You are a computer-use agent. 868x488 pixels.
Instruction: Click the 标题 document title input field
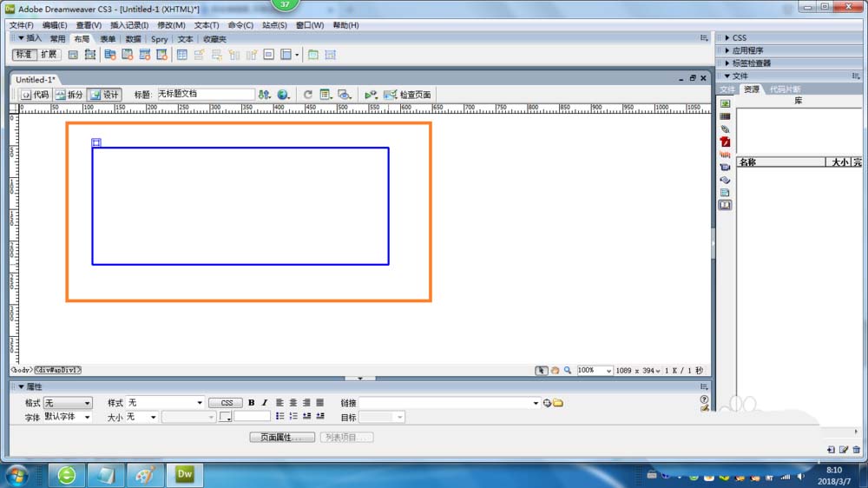[x=206, y=94]
